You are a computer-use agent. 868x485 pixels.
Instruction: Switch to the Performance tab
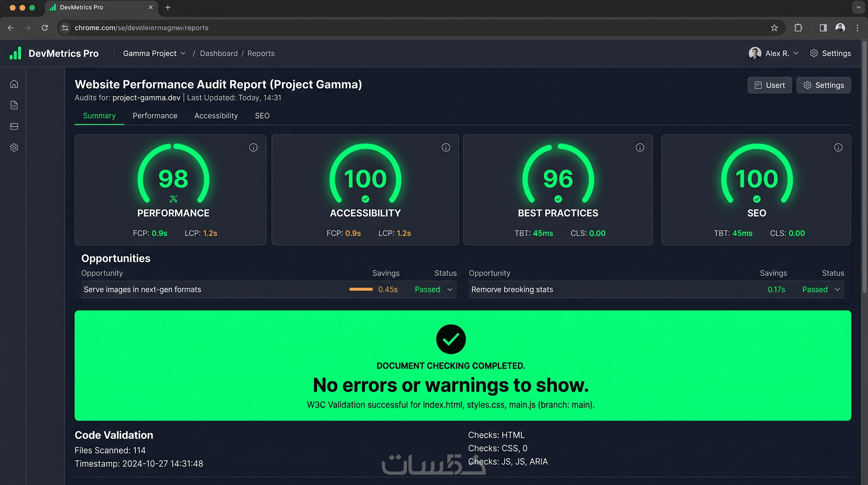[x=155, y=116]
